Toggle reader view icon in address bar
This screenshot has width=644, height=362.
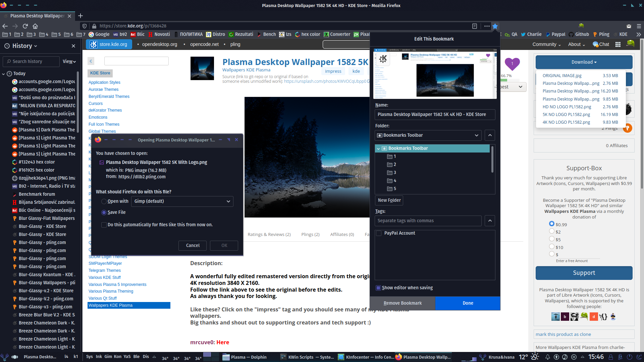pyautogui.click(x=475, y=26)
